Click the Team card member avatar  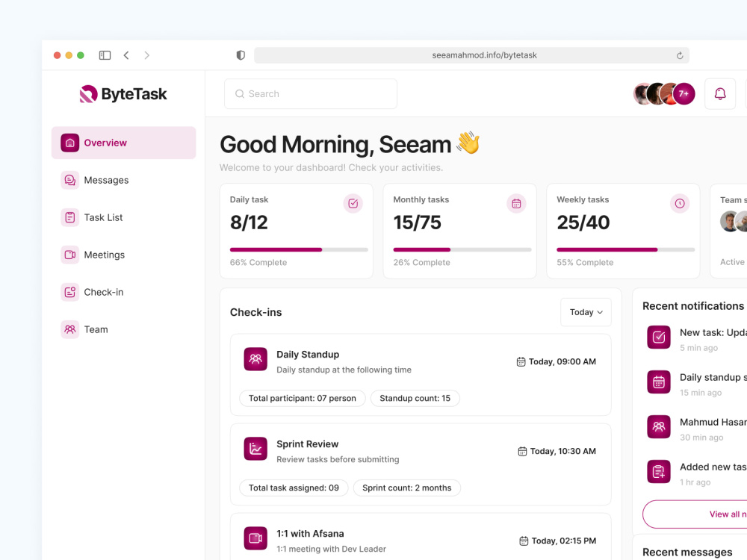(729, 222)
